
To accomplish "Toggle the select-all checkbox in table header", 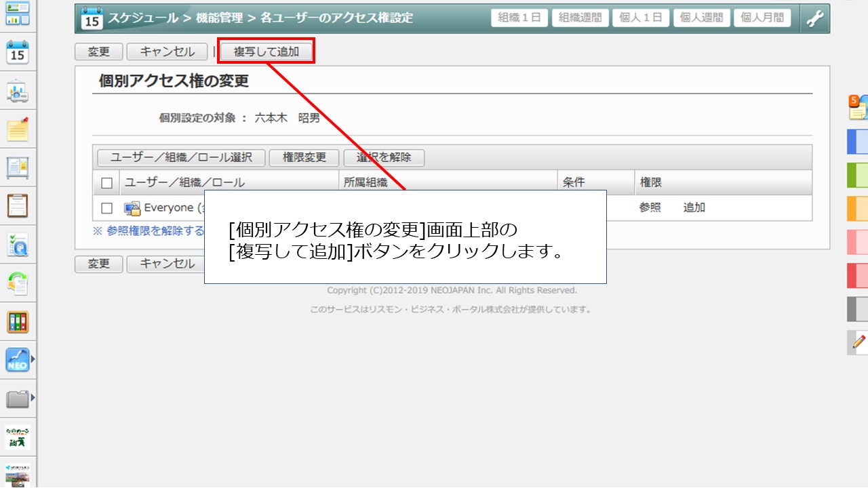I will click(106, 183).
